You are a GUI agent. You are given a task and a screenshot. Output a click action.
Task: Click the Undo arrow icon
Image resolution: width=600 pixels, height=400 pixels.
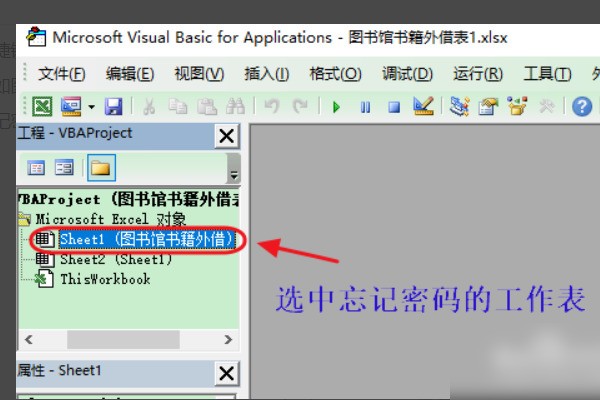point(272,106)
